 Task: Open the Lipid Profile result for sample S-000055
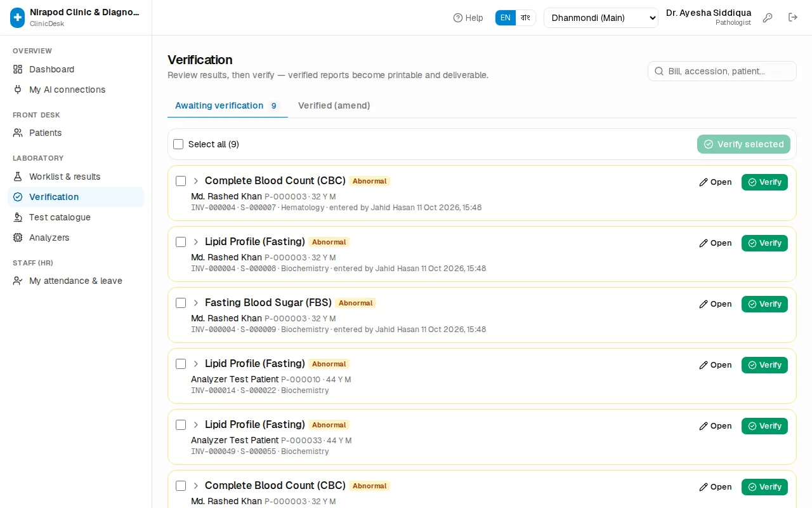pyautogui.click(x=715, y=426)
